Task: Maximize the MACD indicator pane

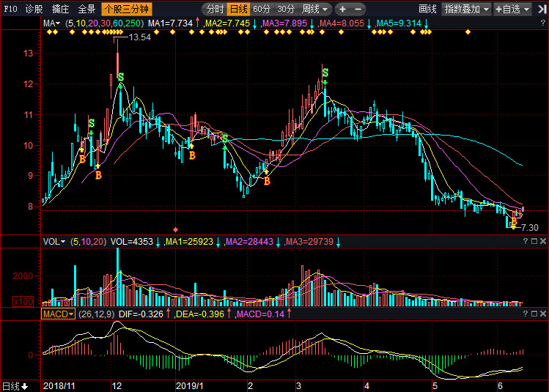Action: point(534,314)
